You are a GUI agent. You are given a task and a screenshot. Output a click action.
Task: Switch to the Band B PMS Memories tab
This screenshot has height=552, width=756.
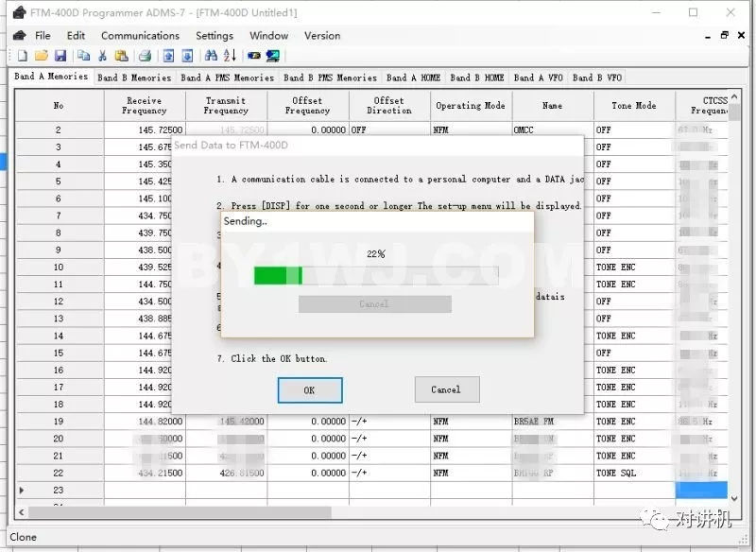pos(330,78)
